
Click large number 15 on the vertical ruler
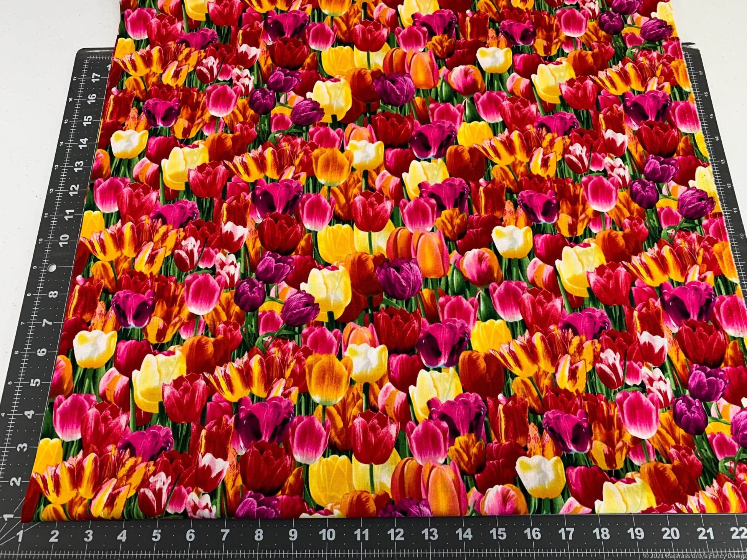88,120
